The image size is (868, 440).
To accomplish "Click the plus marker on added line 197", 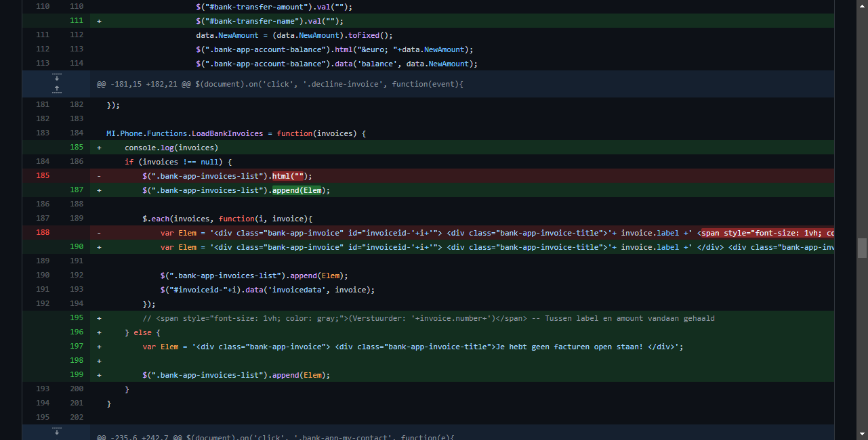I will (100, 347).
